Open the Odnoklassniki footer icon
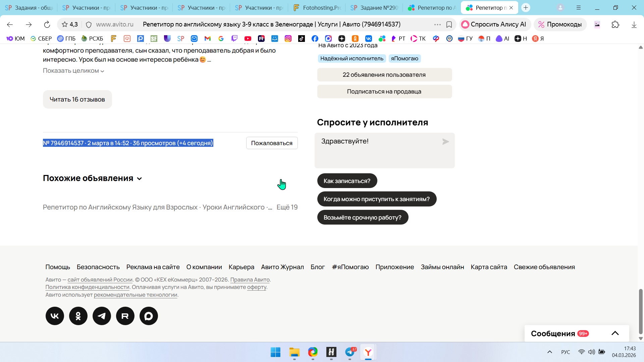This screenshot has width=644, height=362. click(x=78, y=316)
